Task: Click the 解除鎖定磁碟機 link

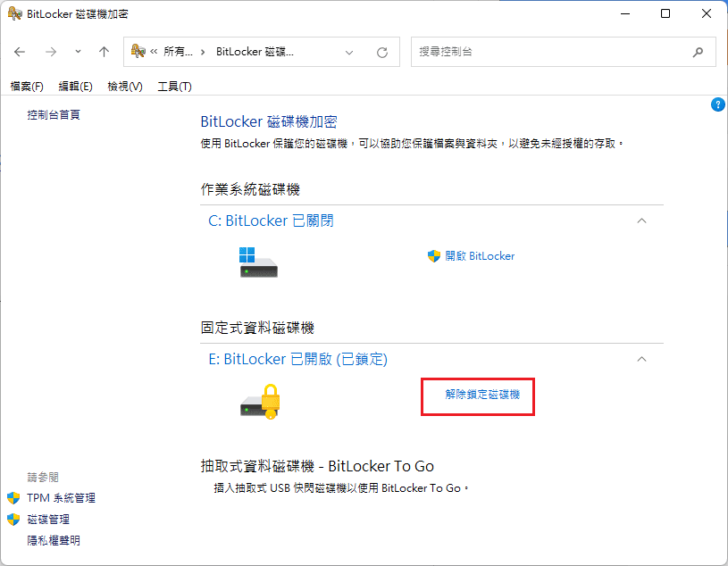Action: (477, 396)
